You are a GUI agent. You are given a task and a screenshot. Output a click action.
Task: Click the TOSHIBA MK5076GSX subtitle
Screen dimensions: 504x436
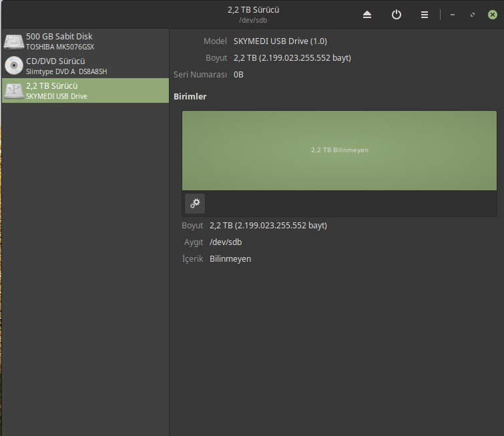60,47
